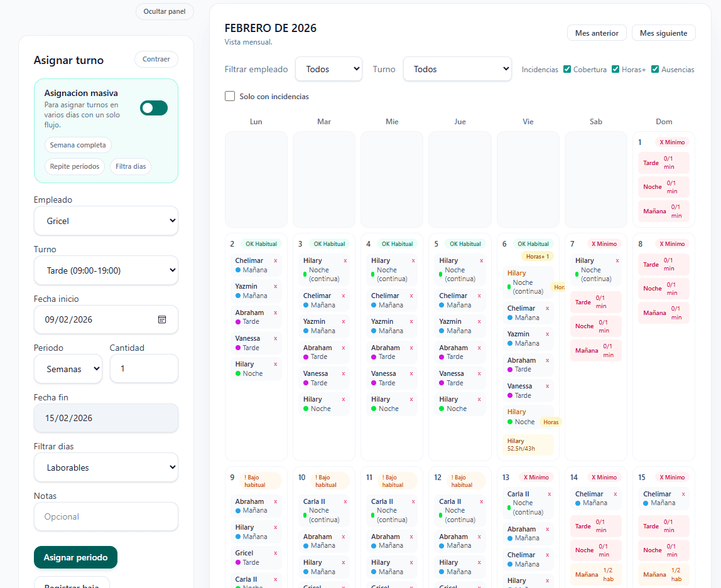Check the Solo con incidencias box

230,96
